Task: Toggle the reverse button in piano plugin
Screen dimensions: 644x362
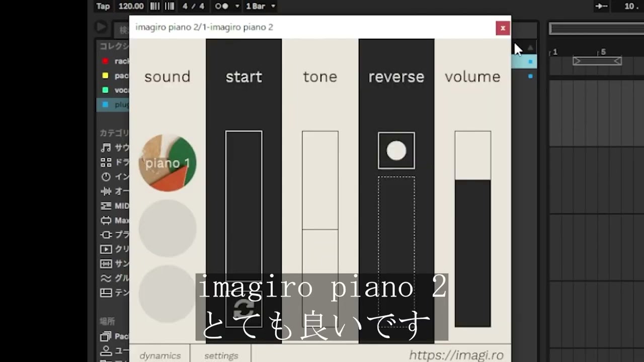Action: tap(396, 151)
